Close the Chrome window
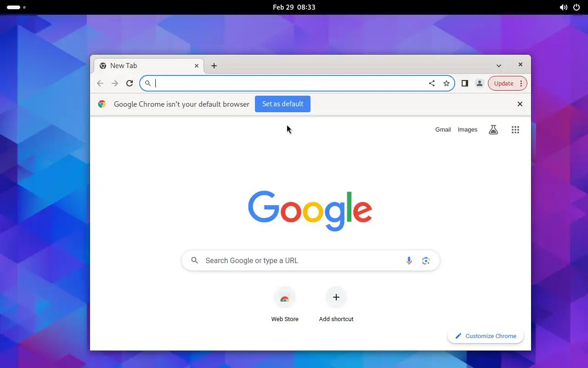 click(520, 65)
